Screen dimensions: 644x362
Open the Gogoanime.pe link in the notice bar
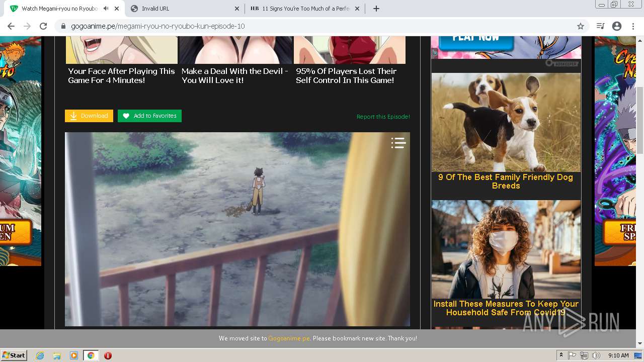coord(289,338)
